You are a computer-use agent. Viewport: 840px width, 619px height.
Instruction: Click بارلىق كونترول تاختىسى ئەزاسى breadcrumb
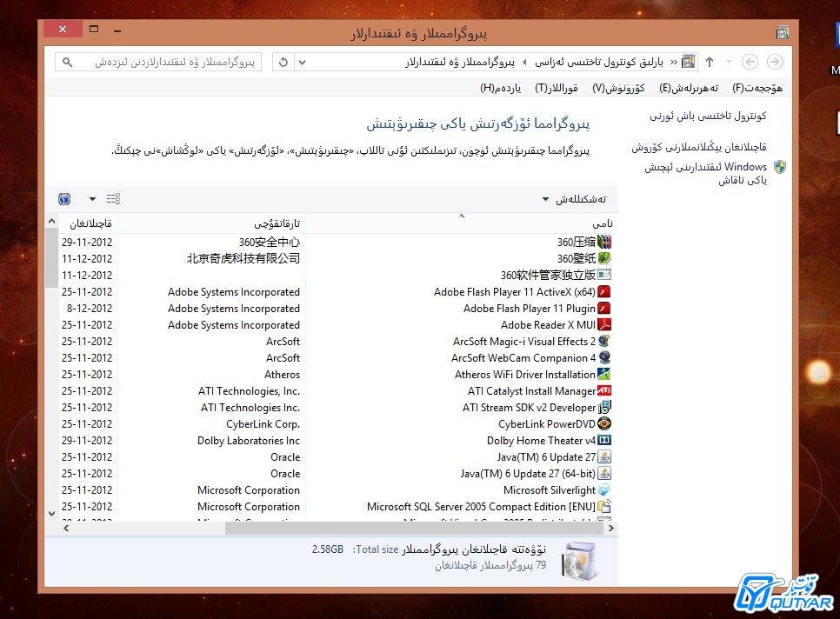(599, 62)
